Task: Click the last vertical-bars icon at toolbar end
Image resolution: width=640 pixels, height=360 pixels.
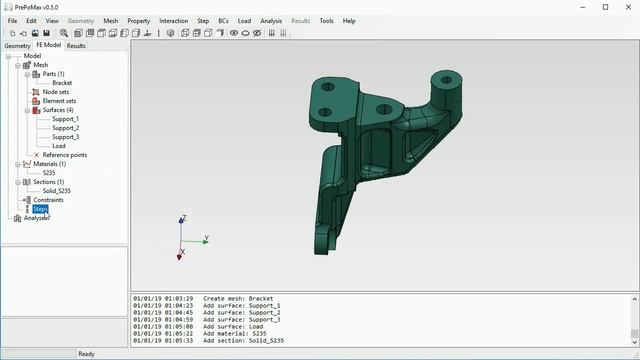Action: [283, 33]
